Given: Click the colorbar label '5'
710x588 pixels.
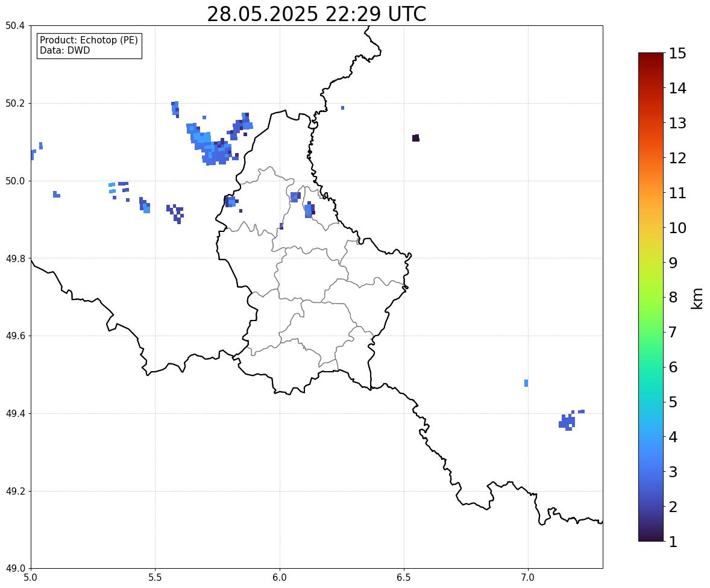Looking at the screenshot, I should 673,402.
